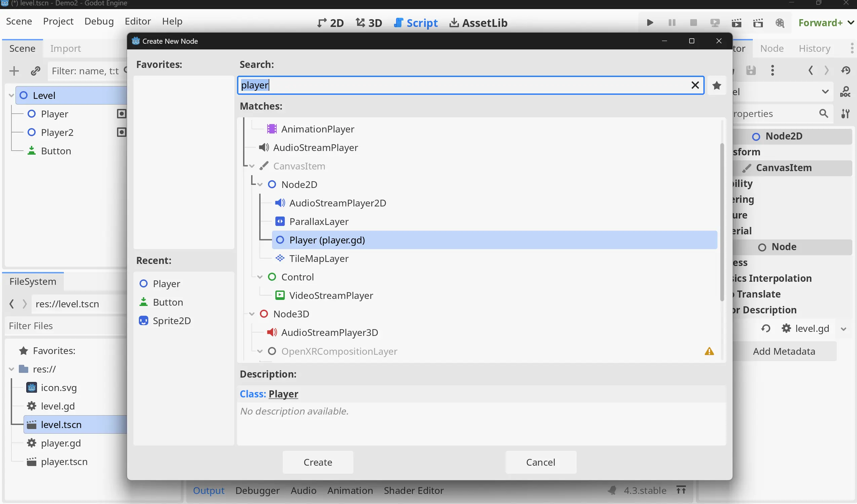Switch to the History tab
This screenshot has height=504, width=857.
coord(815,49)
